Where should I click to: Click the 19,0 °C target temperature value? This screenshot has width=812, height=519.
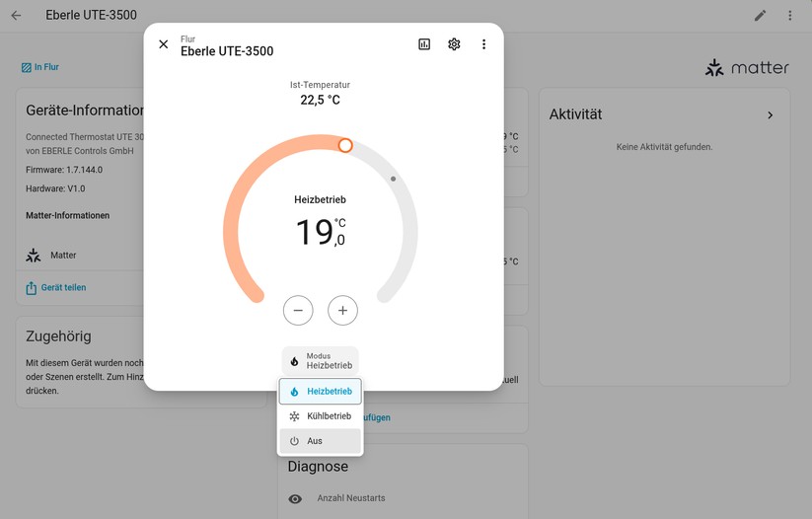point(320,232)
